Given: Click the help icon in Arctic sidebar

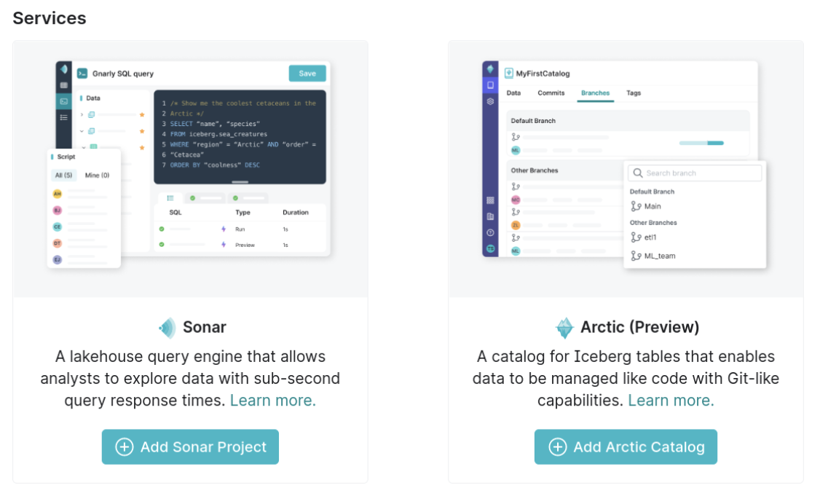Looking at the screenshot, I should coord(490,232).
